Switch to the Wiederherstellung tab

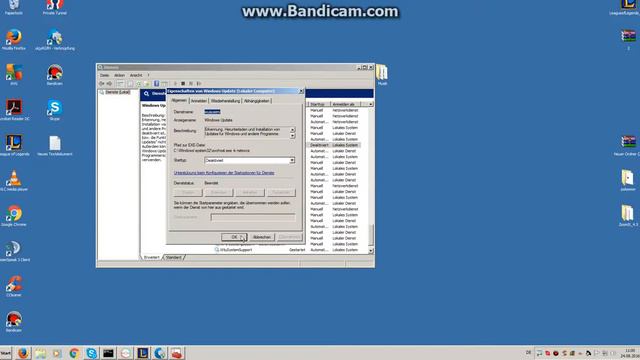tap(225, 100)
